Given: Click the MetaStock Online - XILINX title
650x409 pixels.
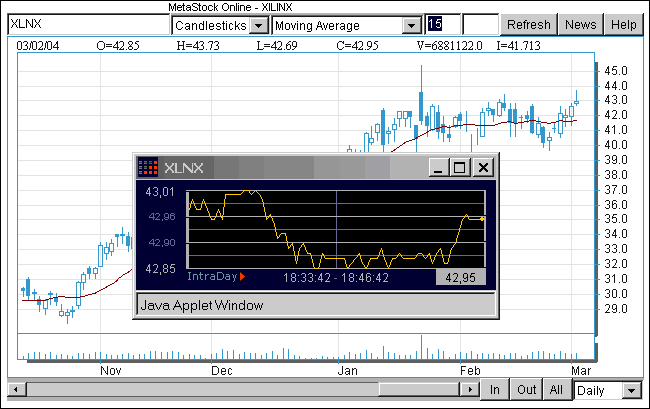Looking at the screenshot, I should (230, 7).
